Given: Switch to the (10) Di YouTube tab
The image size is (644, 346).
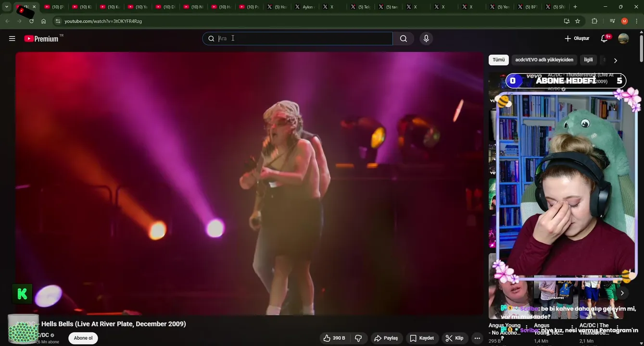Looking at the screenshot, I should [x=165, y=7].
